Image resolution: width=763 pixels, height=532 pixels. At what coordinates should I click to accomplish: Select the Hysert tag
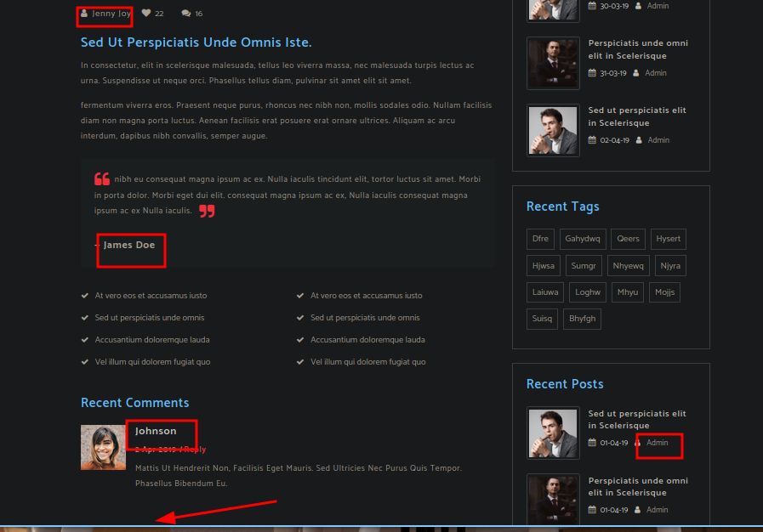(668, 239)
